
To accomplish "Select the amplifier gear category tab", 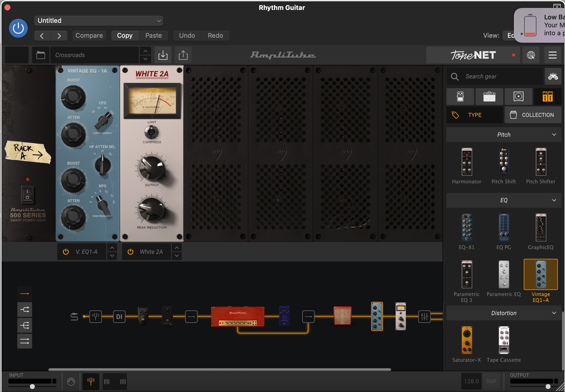I will pyautogui.click(x=489, y=97).
